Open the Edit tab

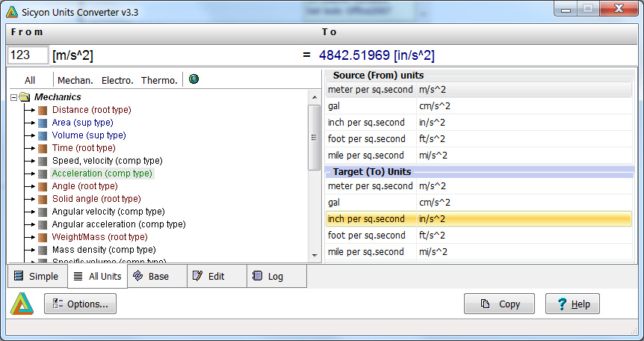coord(217,277)
